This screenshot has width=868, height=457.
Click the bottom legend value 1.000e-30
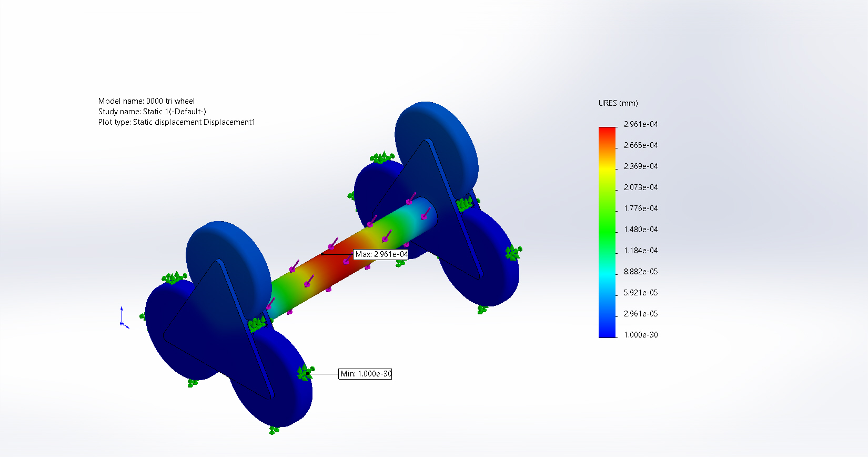(641, 335)
